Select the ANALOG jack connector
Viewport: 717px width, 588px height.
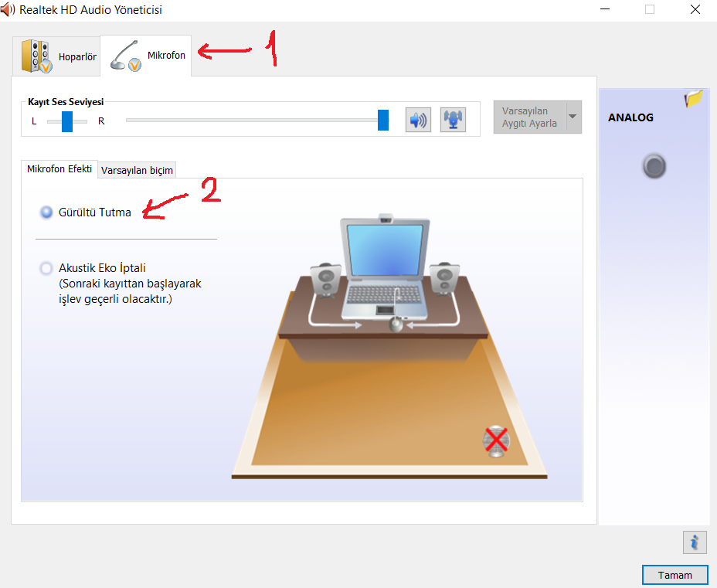pos(654,166)
